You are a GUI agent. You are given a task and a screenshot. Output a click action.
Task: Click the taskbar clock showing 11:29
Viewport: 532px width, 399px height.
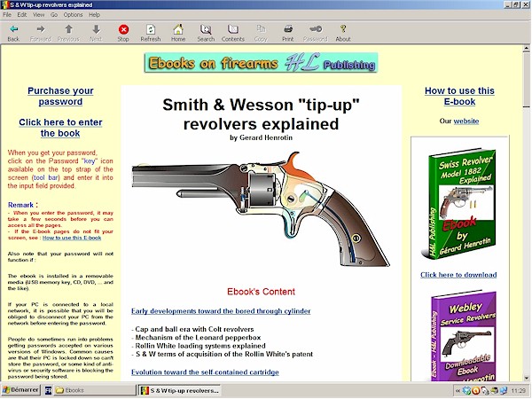pos(518,390)
